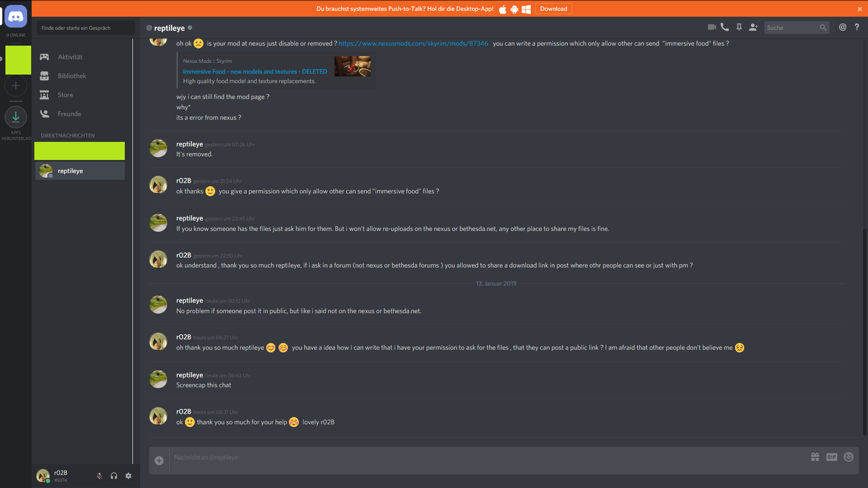
Task: Click the Immersive Food thumbnail image
Action: tap(353, 66)
